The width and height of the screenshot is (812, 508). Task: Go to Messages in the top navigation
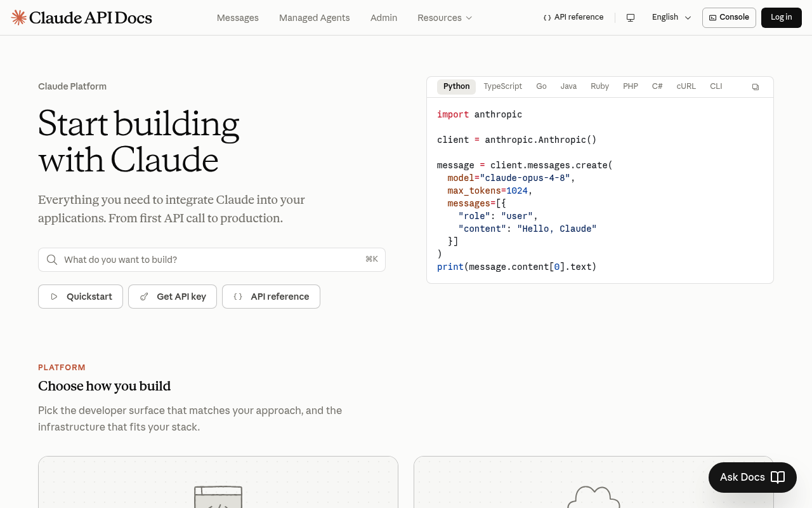[238, 18]
